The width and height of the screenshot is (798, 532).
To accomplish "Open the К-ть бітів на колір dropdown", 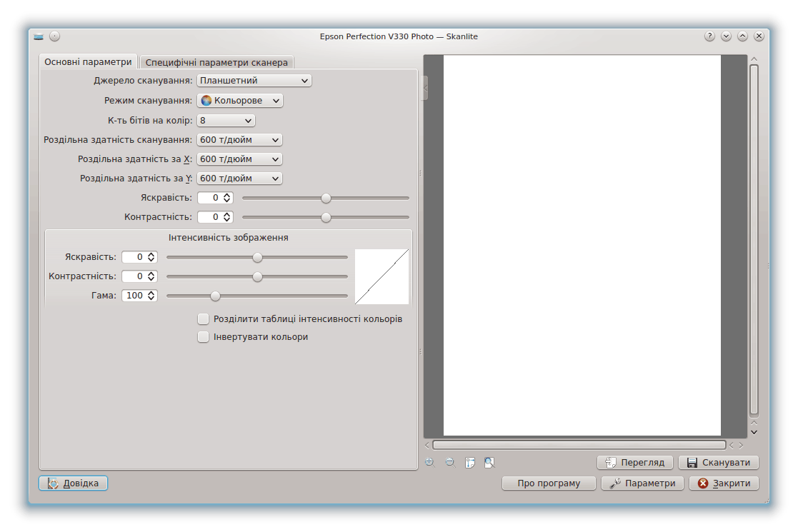I will (x=226, y=121).
